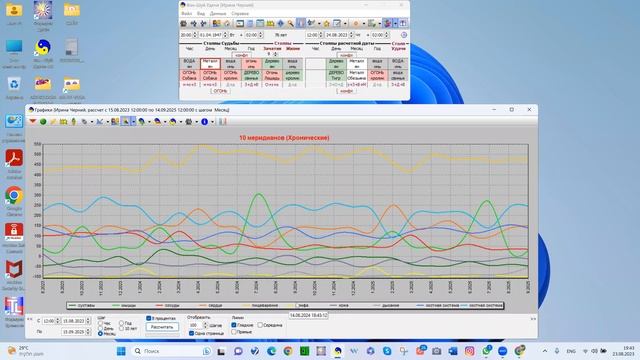This screenshot has height=360, width=640.
Task: Show hidden icons chevron in system tray
Action: tap(545, 351)
